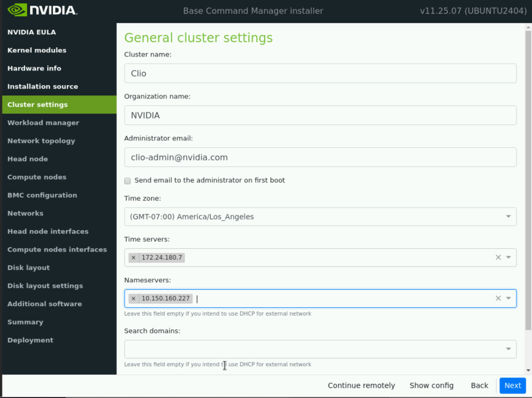Image resolution: width=532 pixels, height=398 pixels.
Task: Enable sending email to administrator on first boot
Action: (x=127, y=181)
